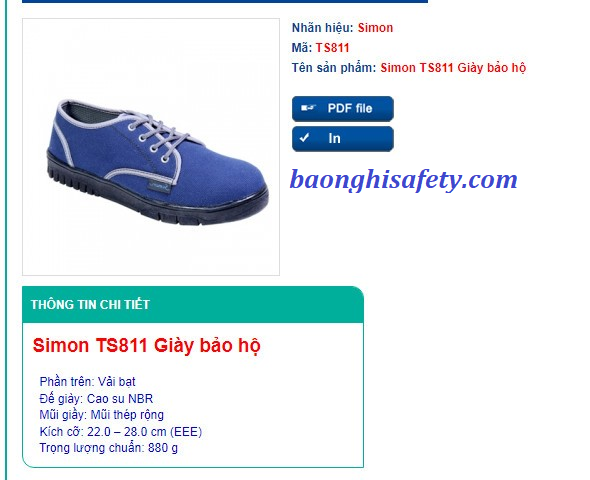Click the Nhãn hiệu label
Image resolution: width=590 pixels, height=480 pixels.
coord(322,28)
